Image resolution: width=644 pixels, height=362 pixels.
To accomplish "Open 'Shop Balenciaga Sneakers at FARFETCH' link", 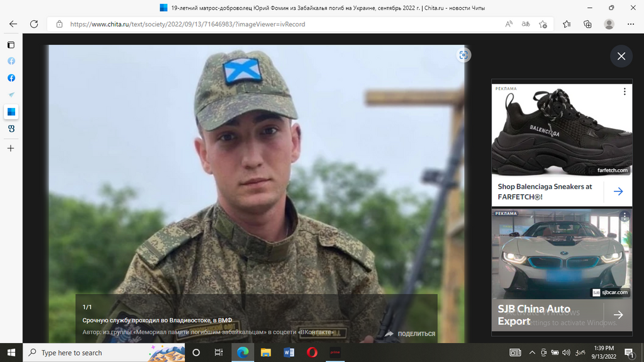I will tap(545, 192).
